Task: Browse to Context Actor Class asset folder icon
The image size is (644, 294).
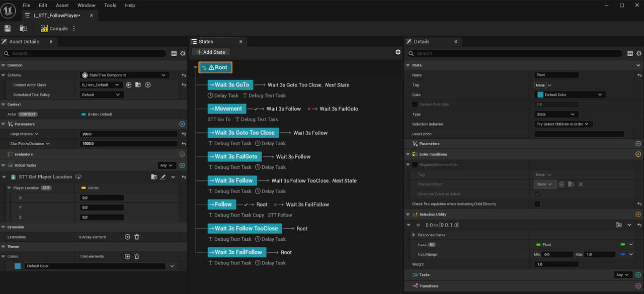Action: tap(138, 85)
